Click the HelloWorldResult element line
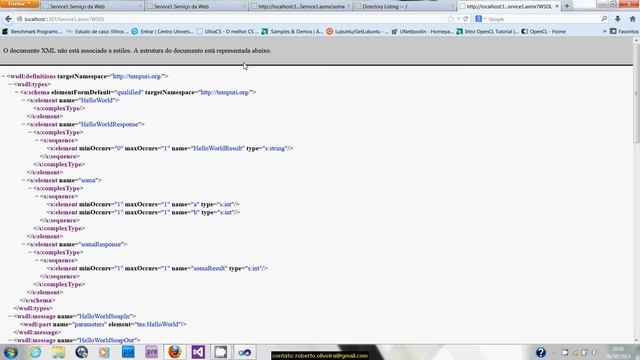640x360 pixels. point(170,148)
